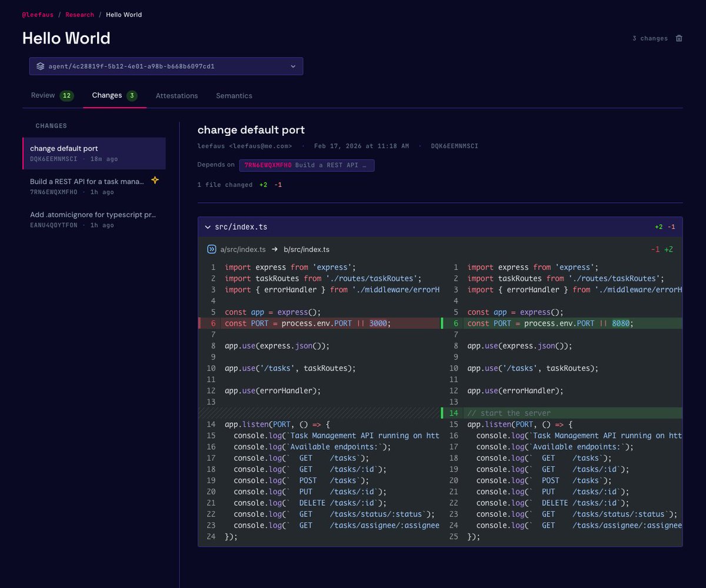706x588 pixels.
Task: Click the date 'Feb 17, 2026 at 11:18 AM'
Action: (361, 146)
